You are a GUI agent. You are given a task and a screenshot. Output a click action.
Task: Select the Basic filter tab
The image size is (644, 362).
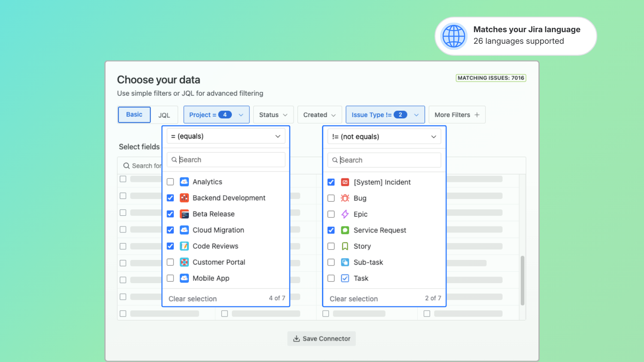(134, 115)
